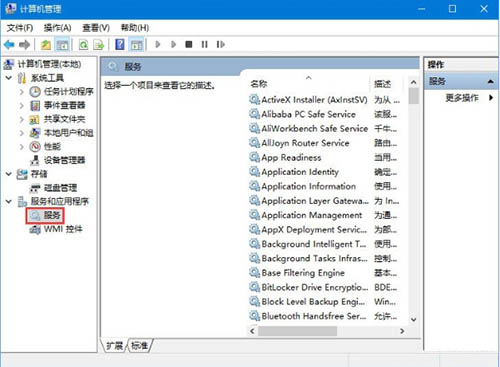Screen dimensions: 500x367
Task: Collapse the 存储 node
Action: click(9, 174)
